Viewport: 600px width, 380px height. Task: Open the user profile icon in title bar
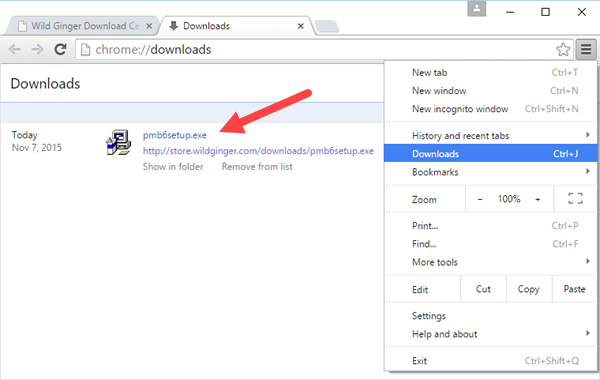[476, 8]
